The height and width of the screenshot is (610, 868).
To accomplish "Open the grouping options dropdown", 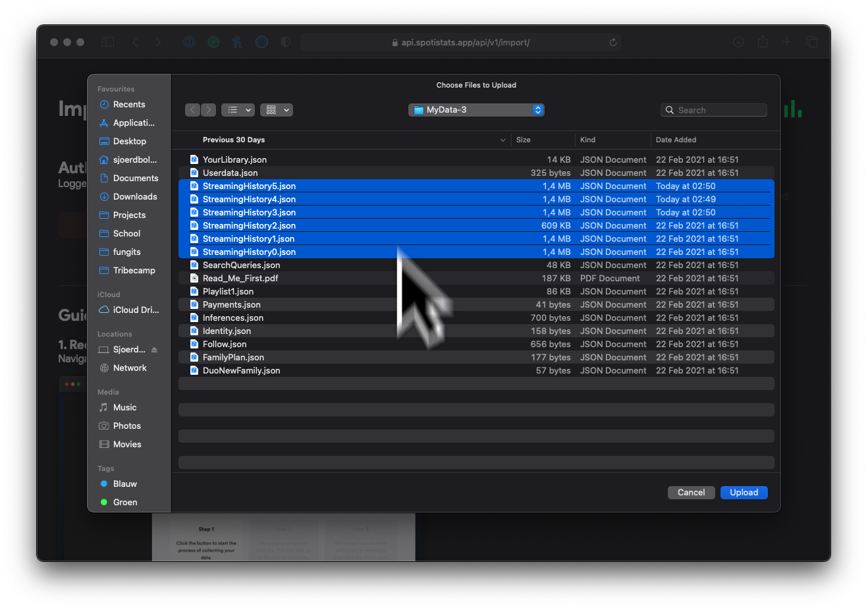I will [277, 110].
